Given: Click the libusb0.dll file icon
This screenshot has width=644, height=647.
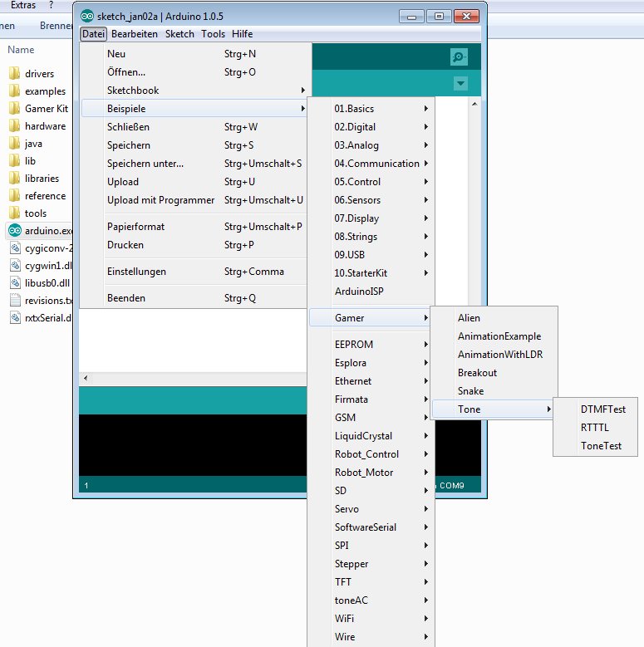Looking at the screenshot, I should tap(15, 283).
